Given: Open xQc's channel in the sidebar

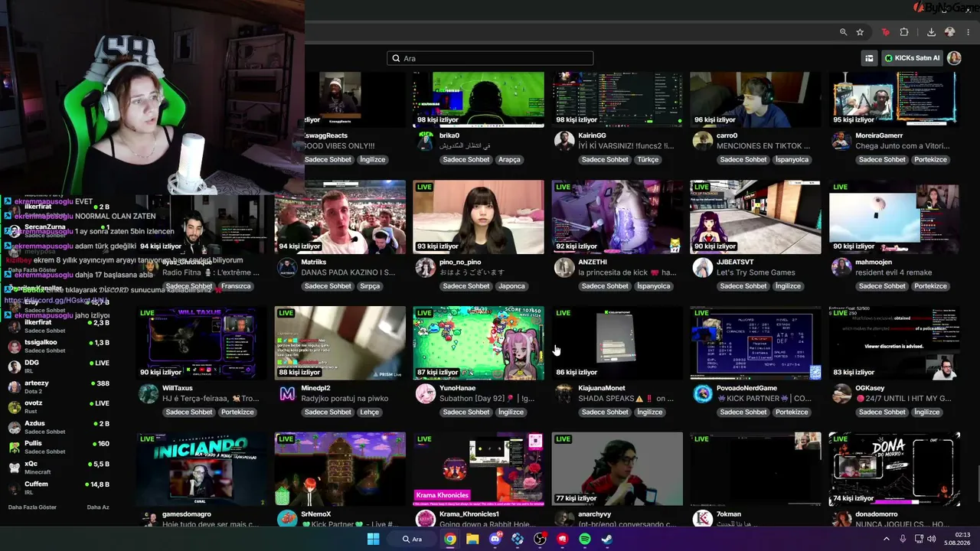Looking at the screenshot, I should pyautogui.click(x=59, y=468).
